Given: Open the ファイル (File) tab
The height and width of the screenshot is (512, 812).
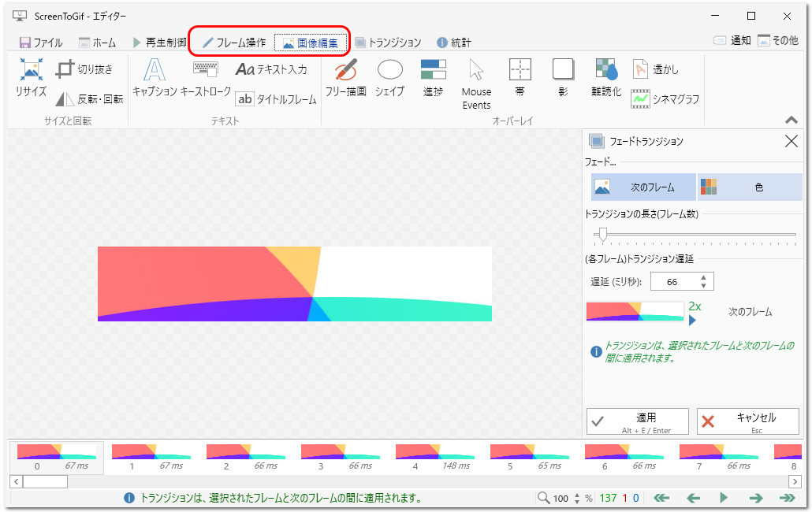Looking at the screenshot, I should point(41,43).
